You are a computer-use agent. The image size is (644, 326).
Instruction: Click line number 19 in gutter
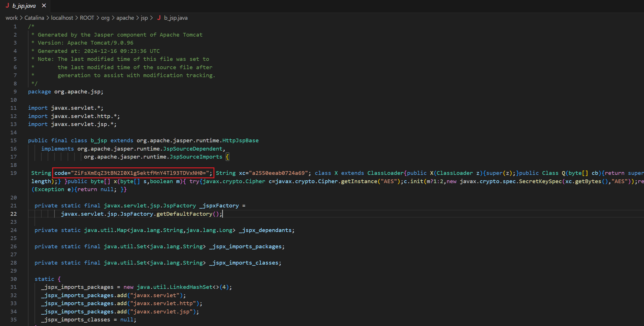click(13, 173)
